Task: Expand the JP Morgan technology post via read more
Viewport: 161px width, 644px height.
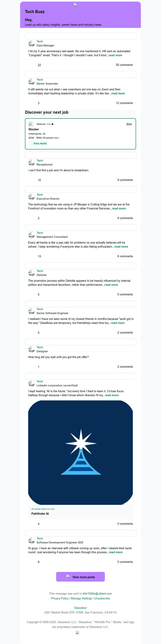Action: point(119,208)
